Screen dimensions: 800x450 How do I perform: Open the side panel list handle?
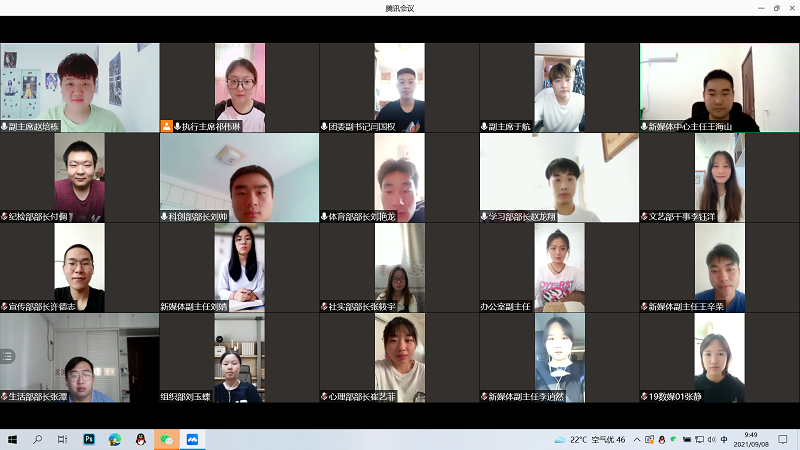click(7, 356)
